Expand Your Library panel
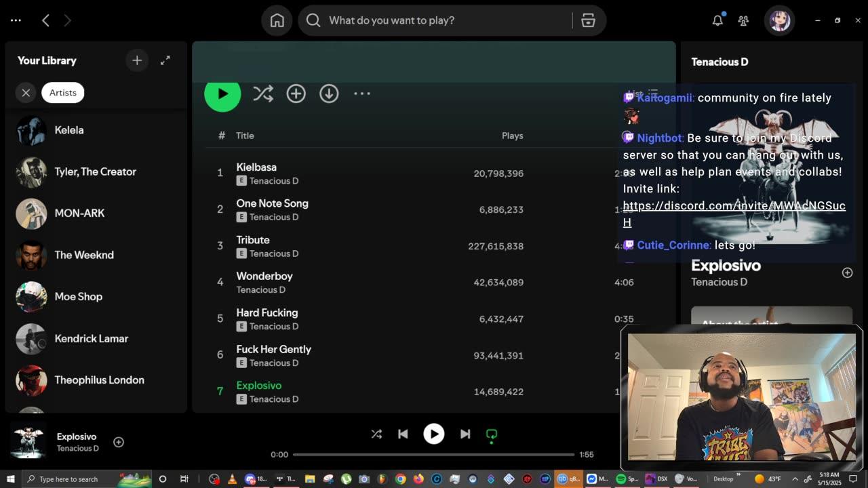Screen dimensions: 868x488 coord(165,60)
